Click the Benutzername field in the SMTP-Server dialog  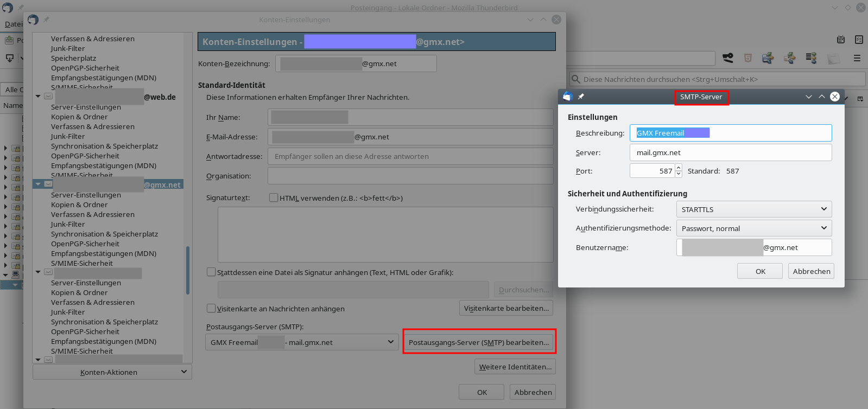(x=754, y=247)
